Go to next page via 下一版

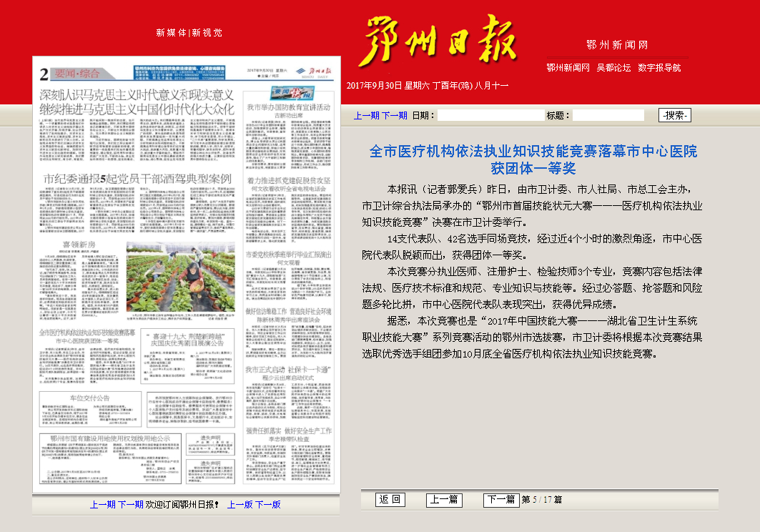click(x=268, y=505)
